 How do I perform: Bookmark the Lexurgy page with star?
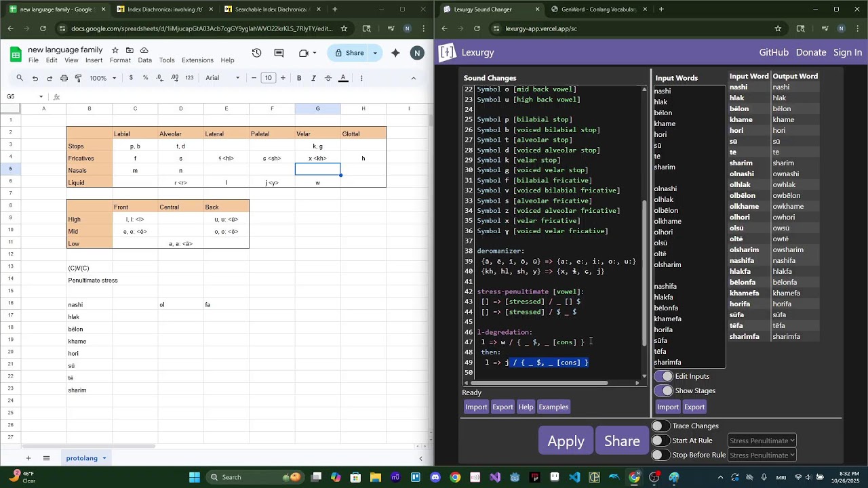tap(778, 28)
